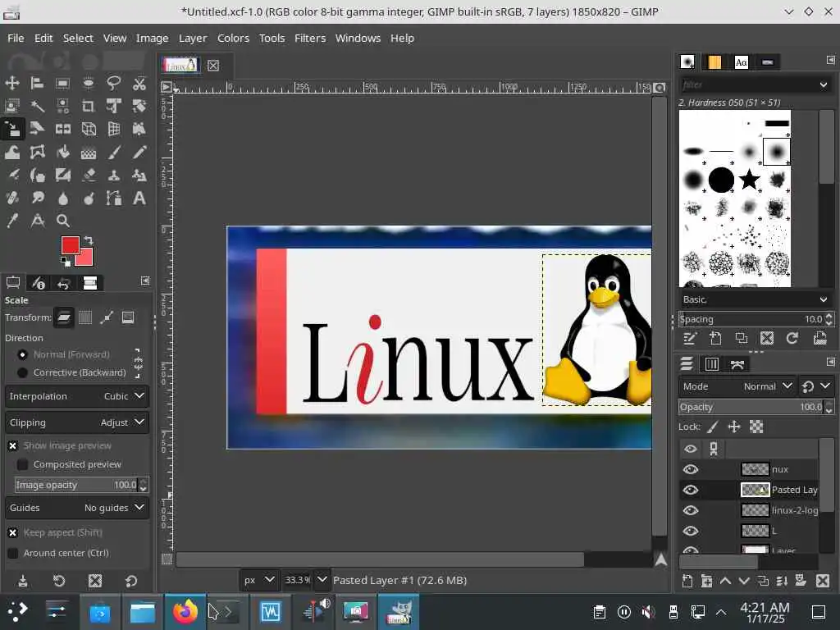This screenshot has height=630, width=840.
Task: Select the Fuzzy Select magic wand tool
Action: pyautogui.click(x=37, y=106)
